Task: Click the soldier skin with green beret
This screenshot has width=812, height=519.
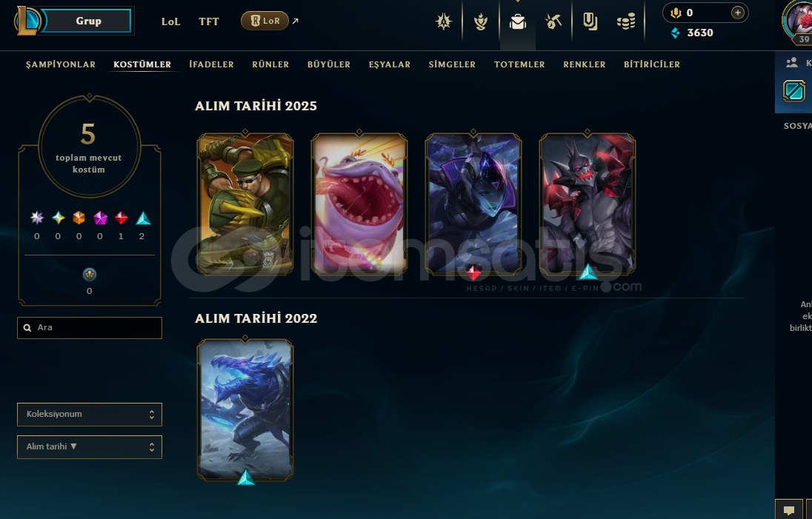Action: pos(245,204)
